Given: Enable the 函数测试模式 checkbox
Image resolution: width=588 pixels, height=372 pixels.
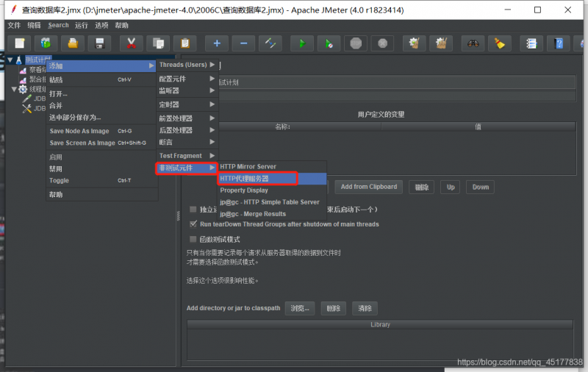Looking at the screenshot, I should click(193, 239).
